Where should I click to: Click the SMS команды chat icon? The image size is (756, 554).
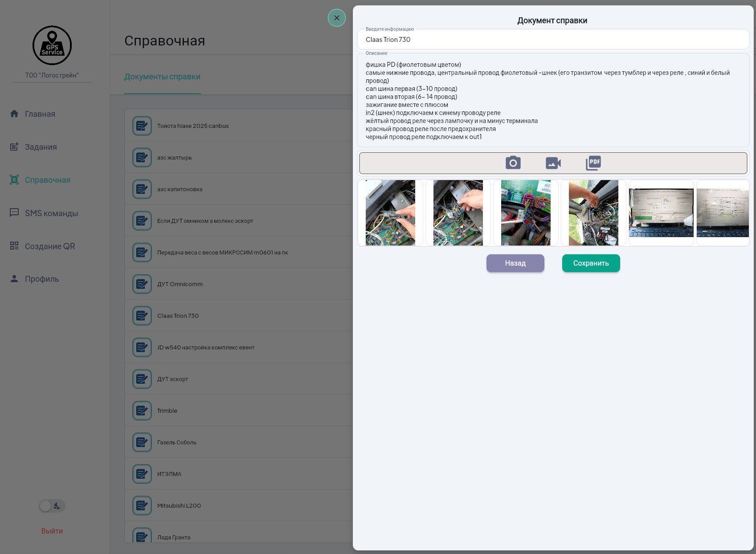tap(14, 213)
